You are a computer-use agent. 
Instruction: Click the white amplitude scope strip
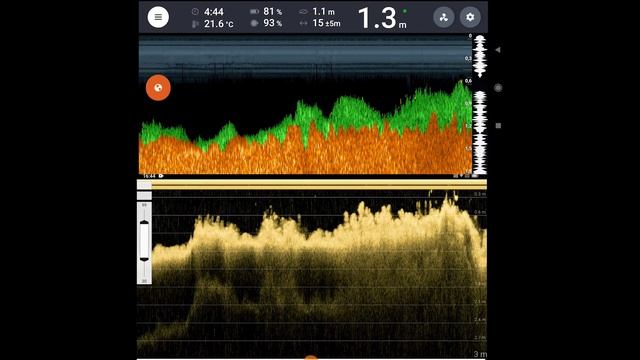(x=480, y=104)
